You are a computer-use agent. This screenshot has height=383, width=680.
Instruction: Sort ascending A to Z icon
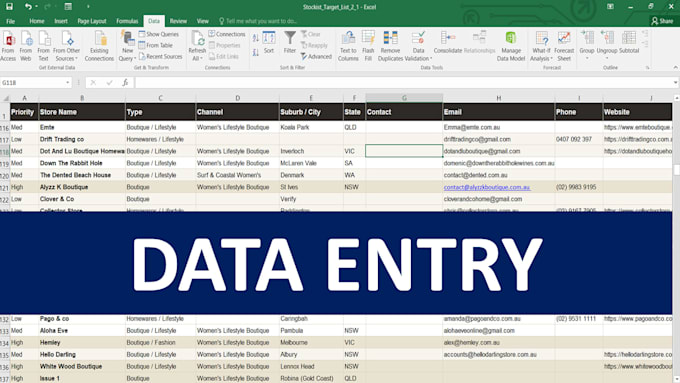255,39
